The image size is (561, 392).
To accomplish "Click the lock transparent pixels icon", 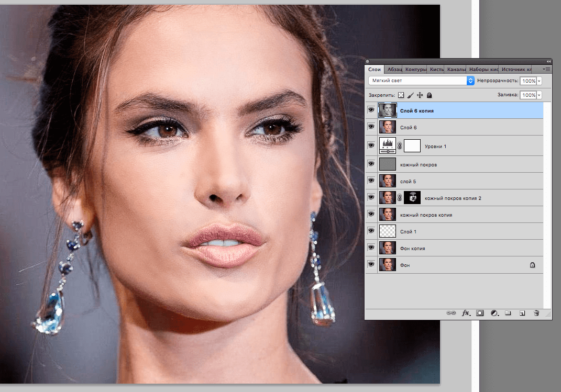I will click(401, 95).
